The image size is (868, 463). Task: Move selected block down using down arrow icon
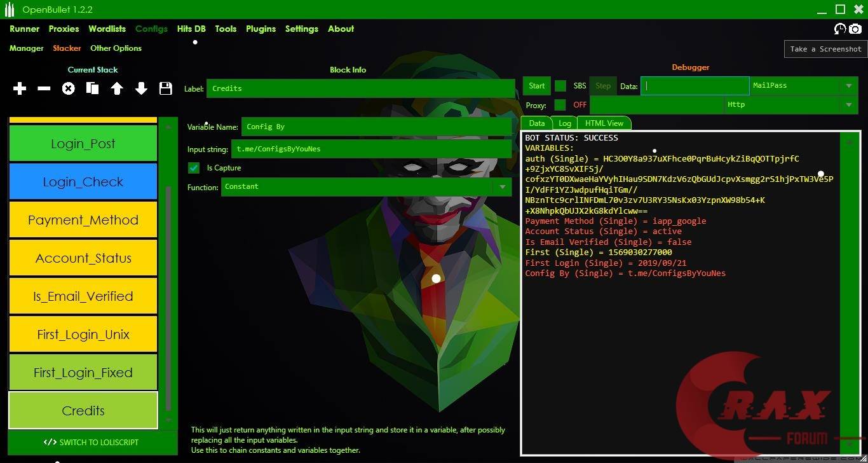[141, 88]
